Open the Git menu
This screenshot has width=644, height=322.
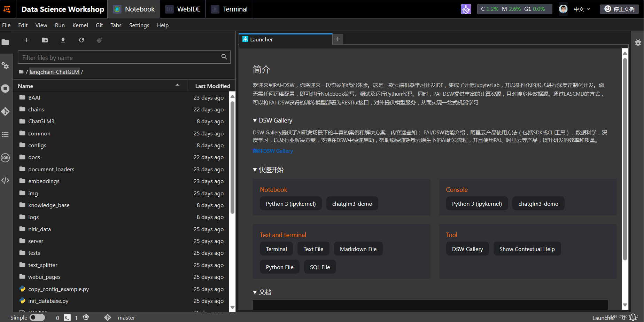point(99,25)
